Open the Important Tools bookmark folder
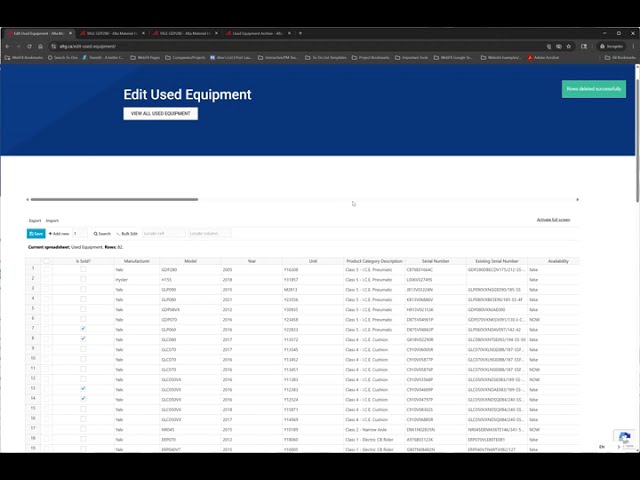Viewport: 640px width, 480px height. 411,58
